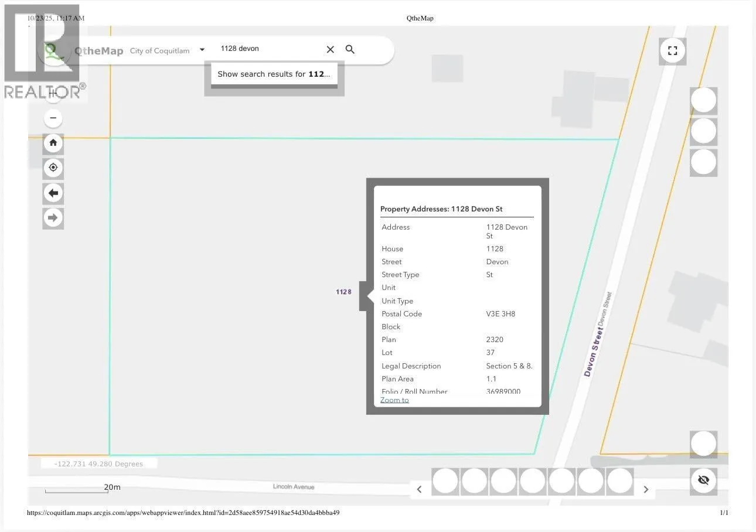Go to previous map extent arrow

[x=53, y=193]
